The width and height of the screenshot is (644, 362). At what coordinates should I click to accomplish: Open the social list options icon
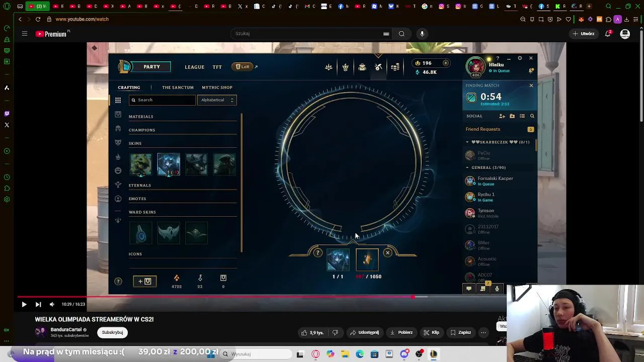click(522, 116)
